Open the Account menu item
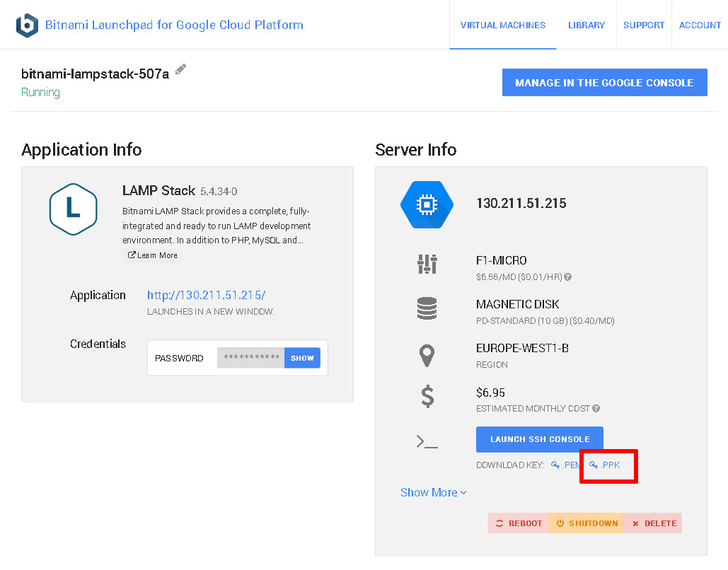The image size is (728, 570). point(700,25)
